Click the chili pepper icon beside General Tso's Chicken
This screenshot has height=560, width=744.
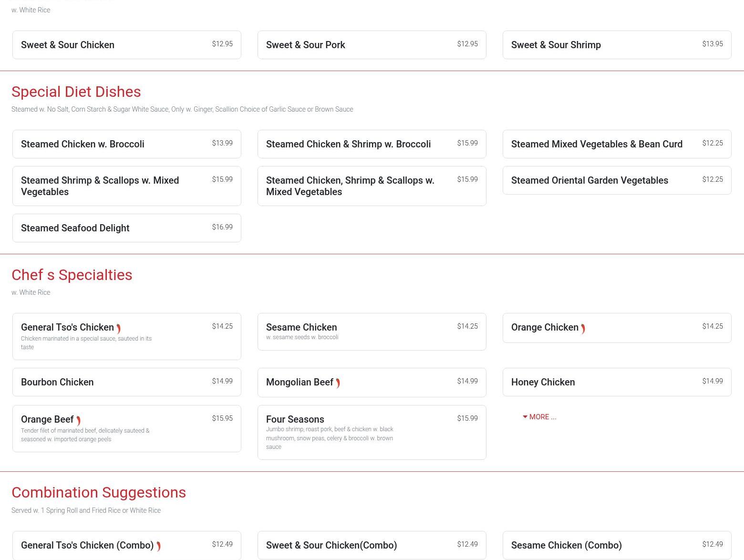pos(118,329)
